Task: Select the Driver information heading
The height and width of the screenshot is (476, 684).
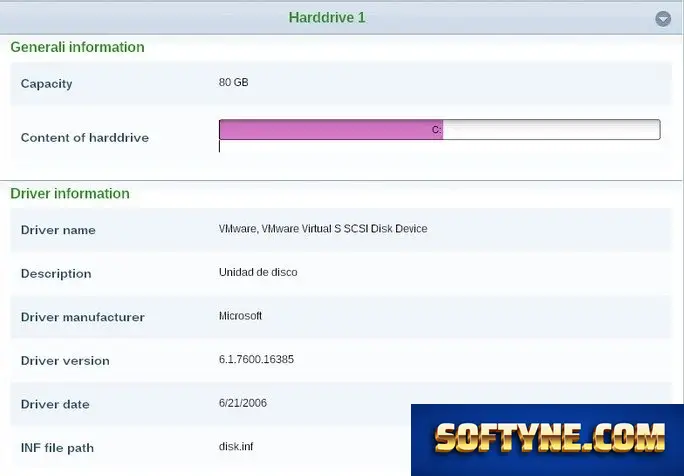Action: point(70,194)
